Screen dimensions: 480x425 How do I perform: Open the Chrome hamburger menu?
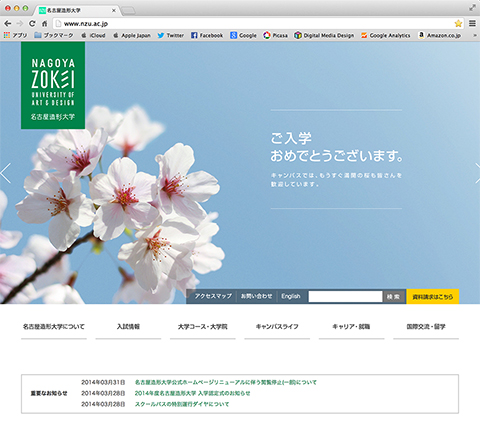[x=472, y=23]
